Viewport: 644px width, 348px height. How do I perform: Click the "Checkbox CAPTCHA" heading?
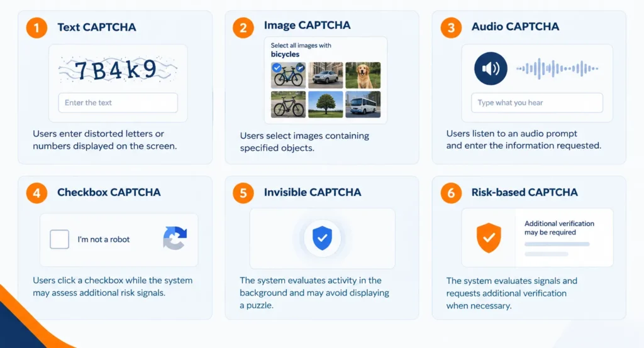pos(109,192)
